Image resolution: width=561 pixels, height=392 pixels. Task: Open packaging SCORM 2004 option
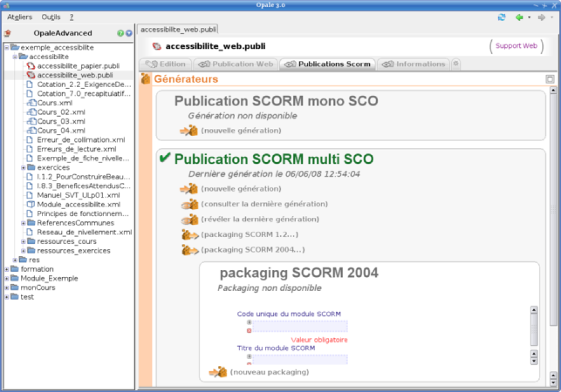point(253,250)
